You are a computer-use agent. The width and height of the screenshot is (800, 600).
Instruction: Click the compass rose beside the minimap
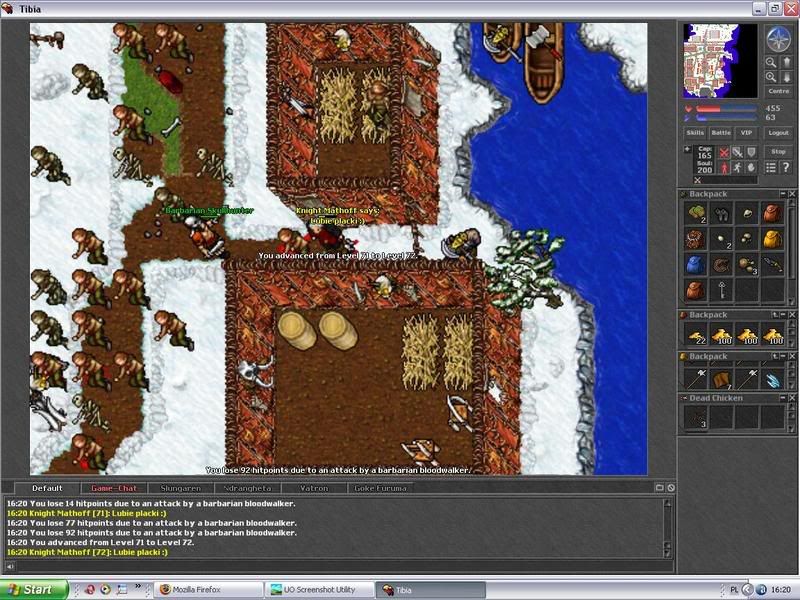click(x=779, y=38)
